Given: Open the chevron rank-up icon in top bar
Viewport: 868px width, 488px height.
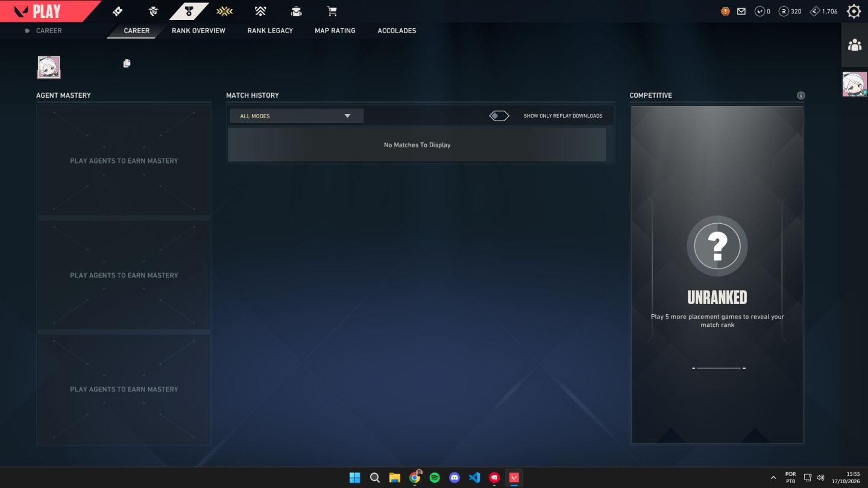Looking at the screenshot, I should [260, 11].
